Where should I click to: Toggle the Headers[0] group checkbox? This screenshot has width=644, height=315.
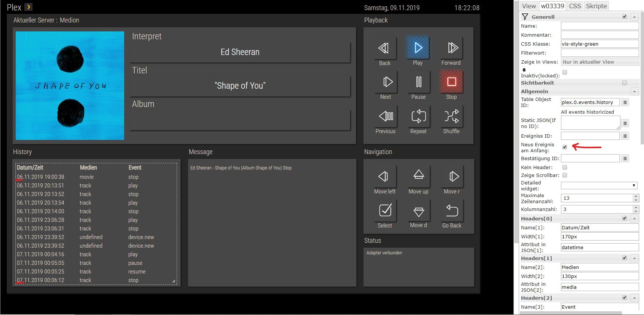click(624, 218)
